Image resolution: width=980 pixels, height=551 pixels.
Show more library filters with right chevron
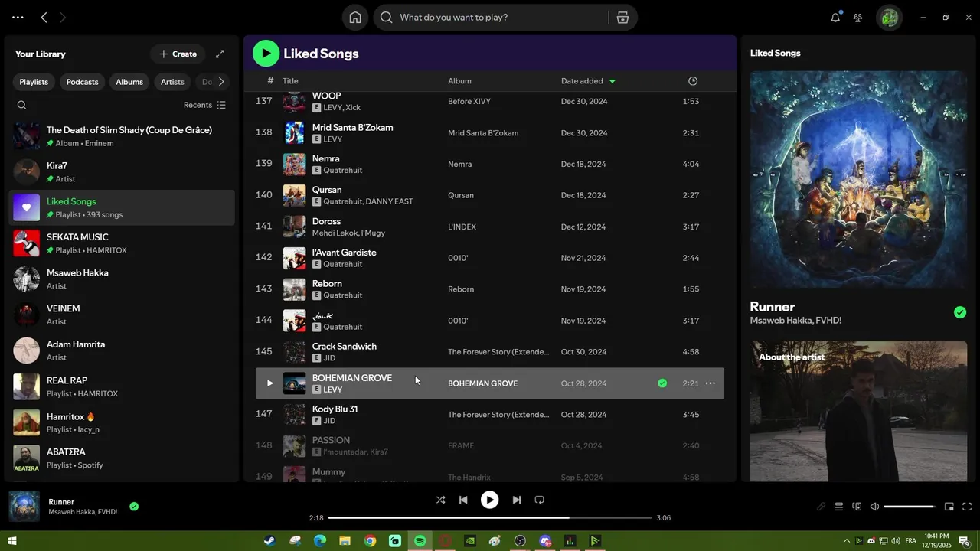tap(221, 82)
